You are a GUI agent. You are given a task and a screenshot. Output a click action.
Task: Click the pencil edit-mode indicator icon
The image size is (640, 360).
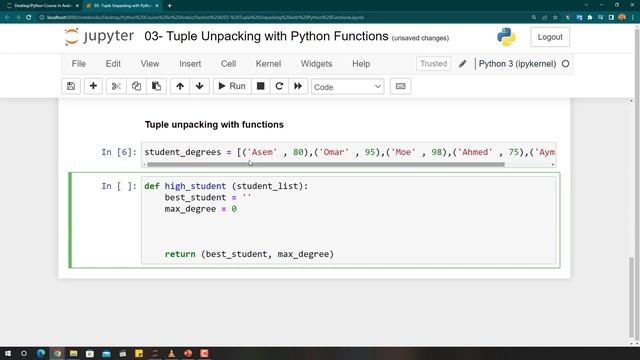462,64
